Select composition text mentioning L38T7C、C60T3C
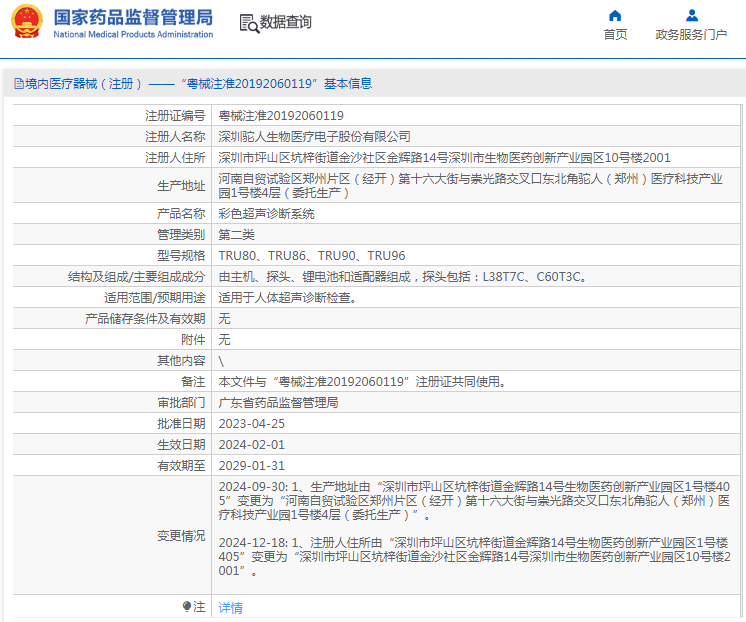Viewport: 746px width, 622px height. coord(403,276)
